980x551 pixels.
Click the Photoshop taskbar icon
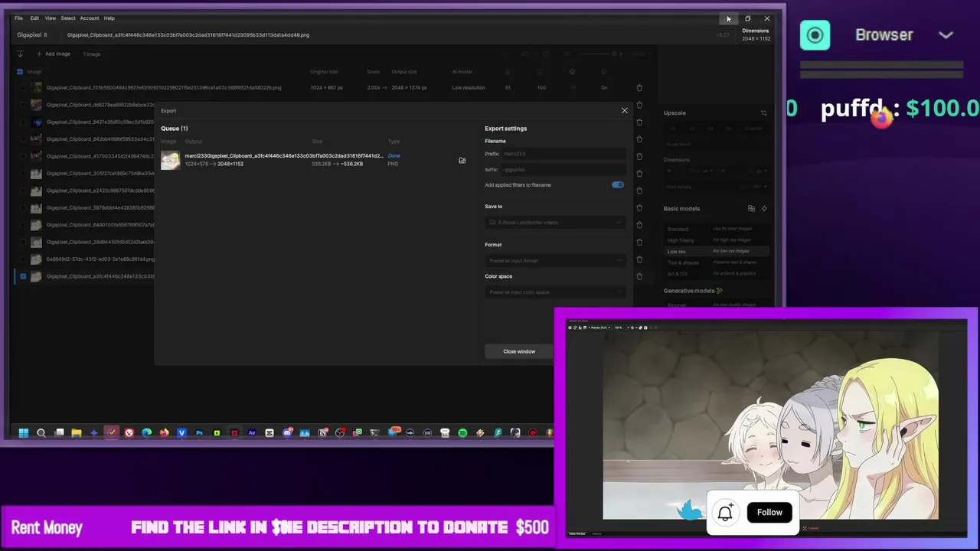199,433
